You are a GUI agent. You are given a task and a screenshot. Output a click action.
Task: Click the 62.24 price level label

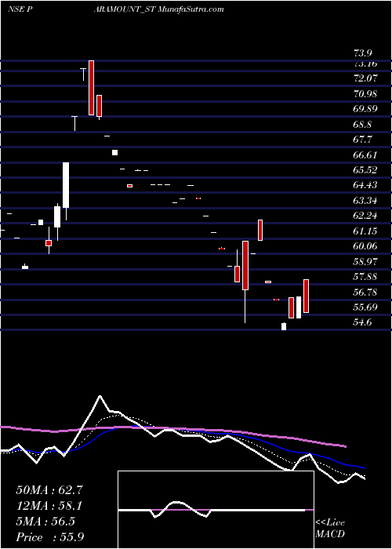(x=366, y=216)
